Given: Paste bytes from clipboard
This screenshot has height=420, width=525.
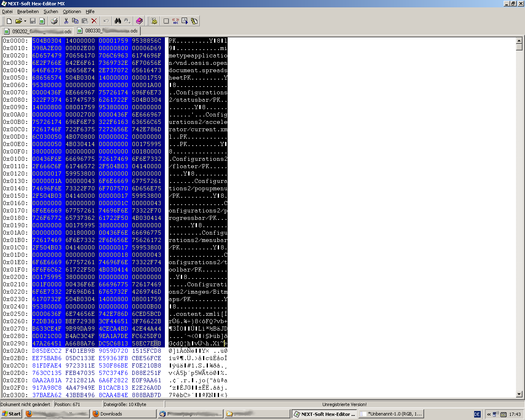Looking at the screenshot, I should click(x=85, y=21).
